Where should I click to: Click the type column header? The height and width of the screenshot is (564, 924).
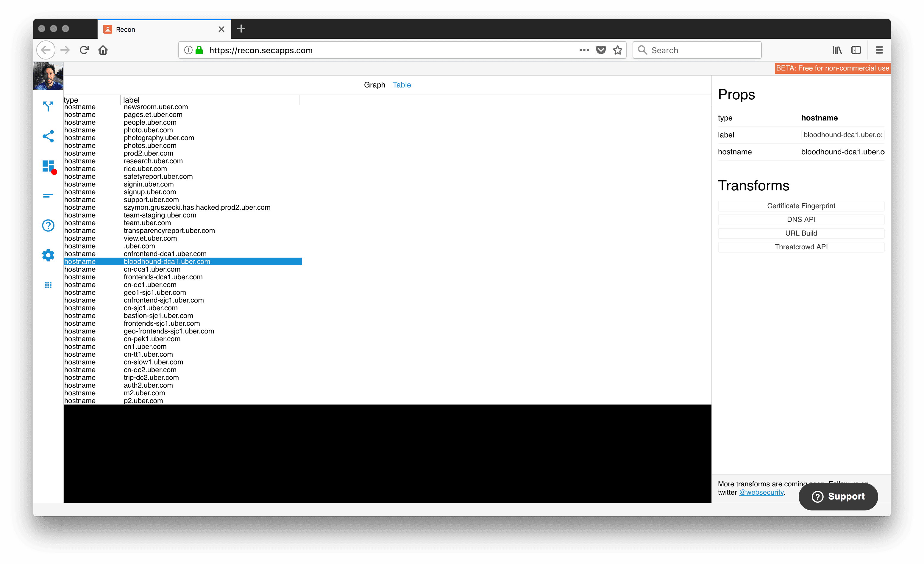click(92, 100)
